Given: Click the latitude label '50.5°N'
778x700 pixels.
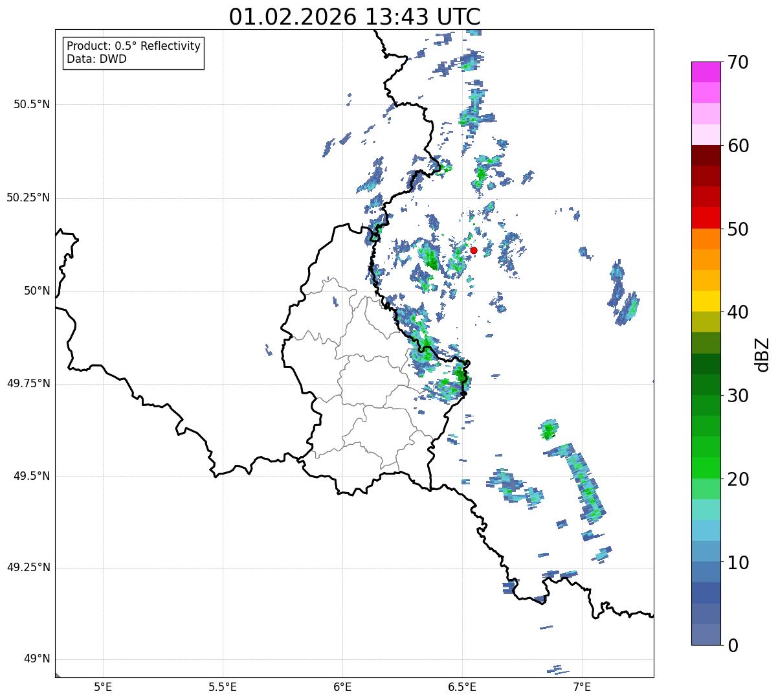Looking at the screenshot, I should [x=31, y=104].
